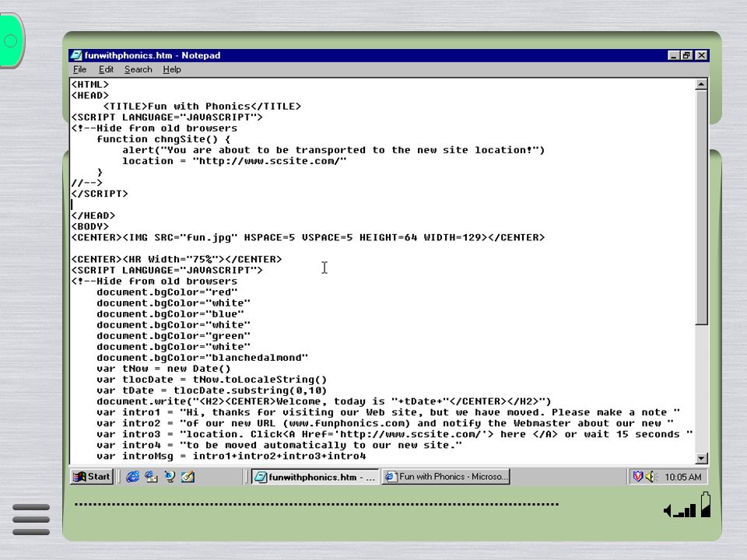The image size is (747, 560).
Task: Click the <HR Width="75%"> line
Action: tap(177, 260)
